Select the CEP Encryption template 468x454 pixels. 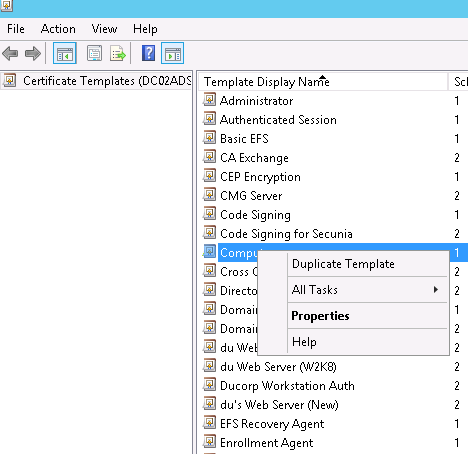(260, 177)
